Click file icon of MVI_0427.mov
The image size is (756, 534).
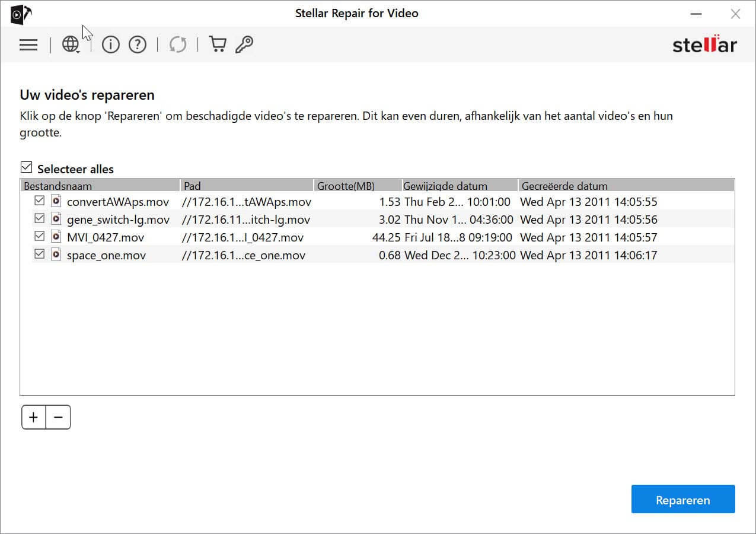[x=56, y=237]
